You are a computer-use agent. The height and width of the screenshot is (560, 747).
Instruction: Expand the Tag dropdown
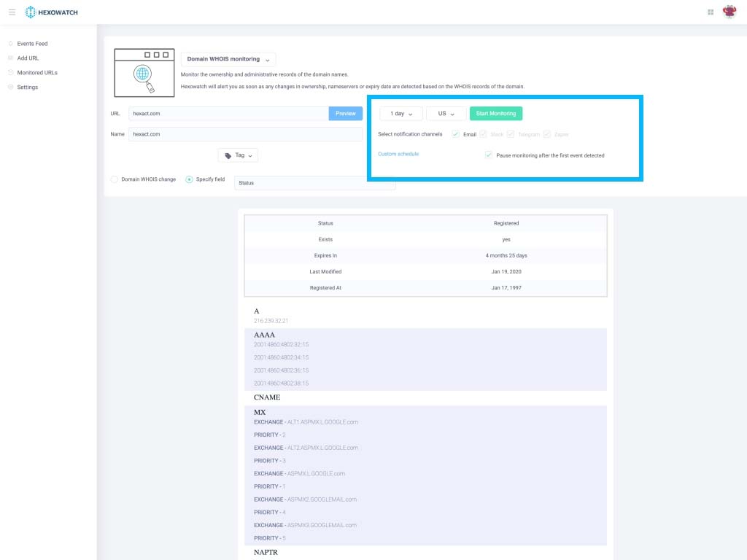239,155
